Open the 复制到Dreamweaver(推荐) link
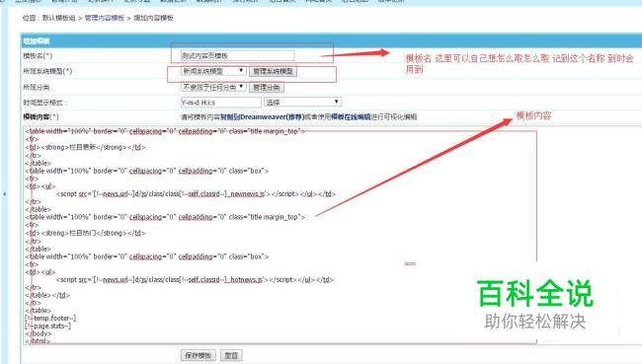This screenshot has width=642, height=364. [x=262, y=117]
